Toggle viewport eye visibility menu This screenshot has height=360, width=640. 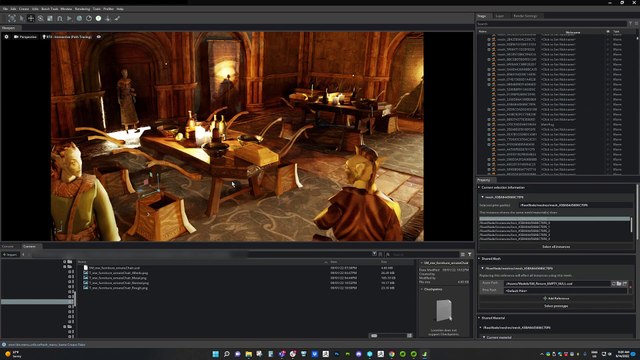(99, 37)
